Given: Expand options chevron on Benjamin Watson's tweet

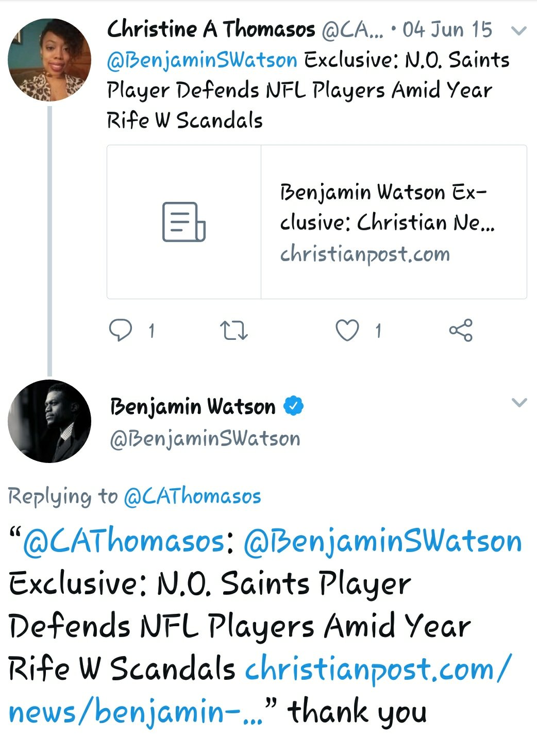Looking at the screenshot, I should (x=519, y=403).
